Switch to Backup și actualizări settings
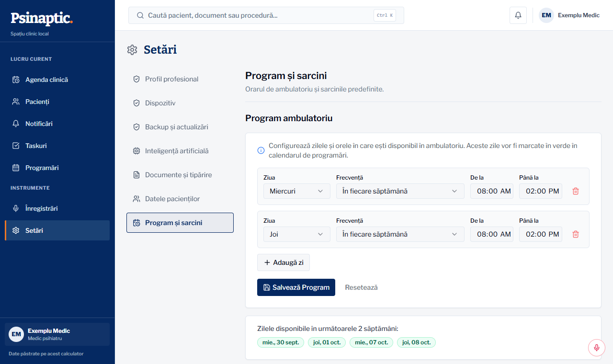613x364 pixels. point(180,127)
